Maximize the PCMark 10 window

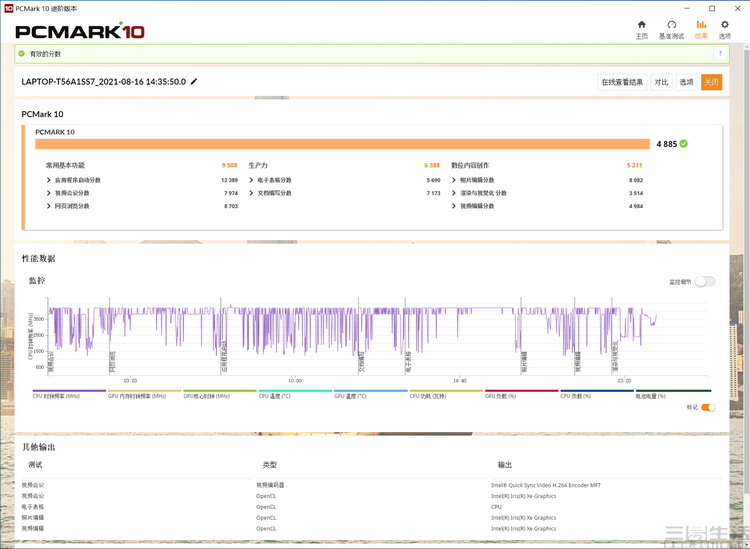712,8
